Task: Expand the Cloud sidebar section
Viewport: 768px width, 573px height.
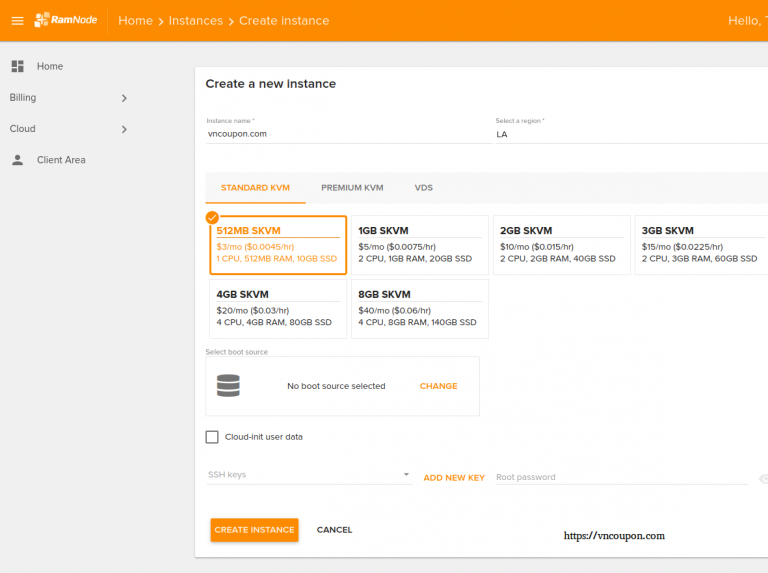Action: click(124, 129)
